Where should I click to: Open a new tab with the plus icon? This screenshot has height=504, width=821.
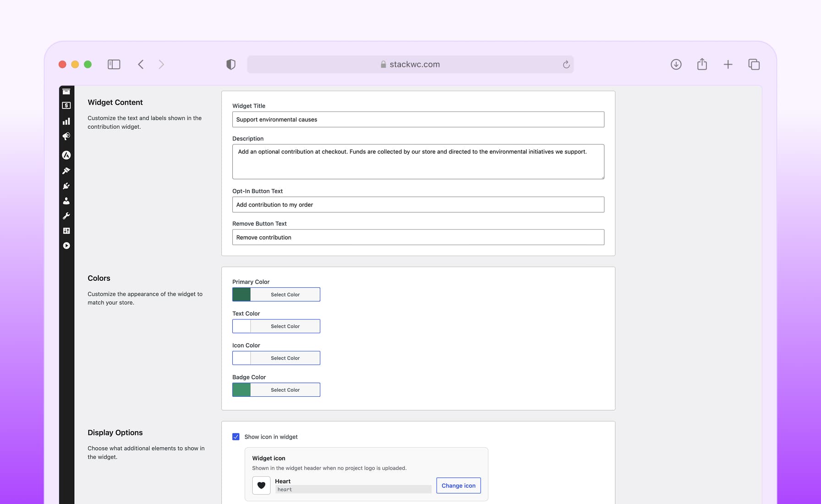point(728,65)
